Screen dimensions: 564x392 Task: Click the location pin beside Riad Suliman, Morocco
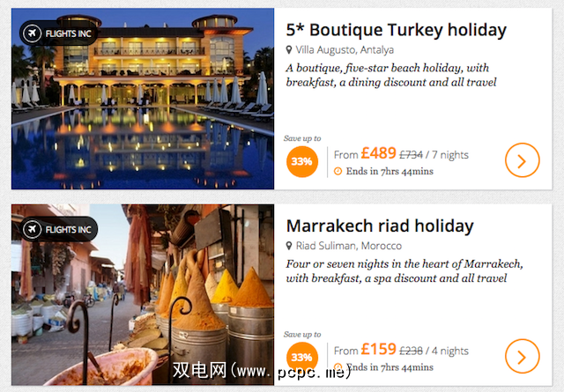[x=288, y=246]
